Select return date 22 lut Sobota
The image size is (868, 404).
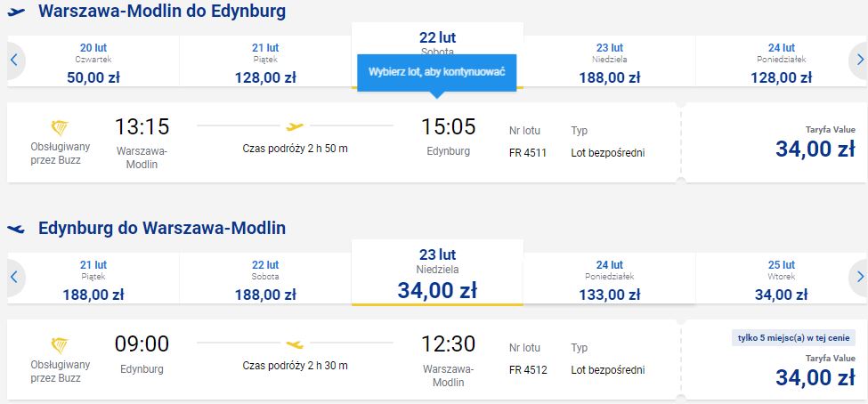265,279
